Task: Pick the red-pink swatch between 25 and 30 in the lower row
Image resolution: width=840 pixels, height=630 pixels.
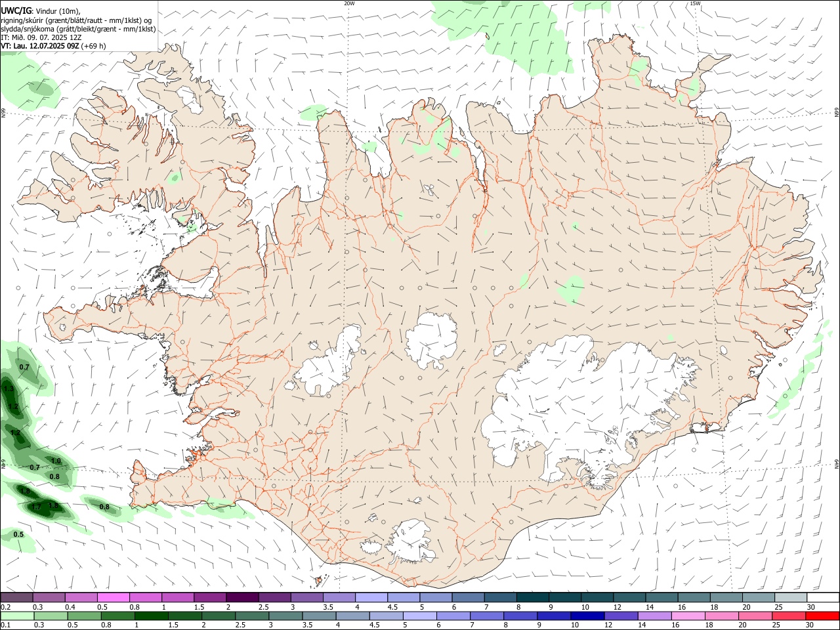Action: point(788,616)
